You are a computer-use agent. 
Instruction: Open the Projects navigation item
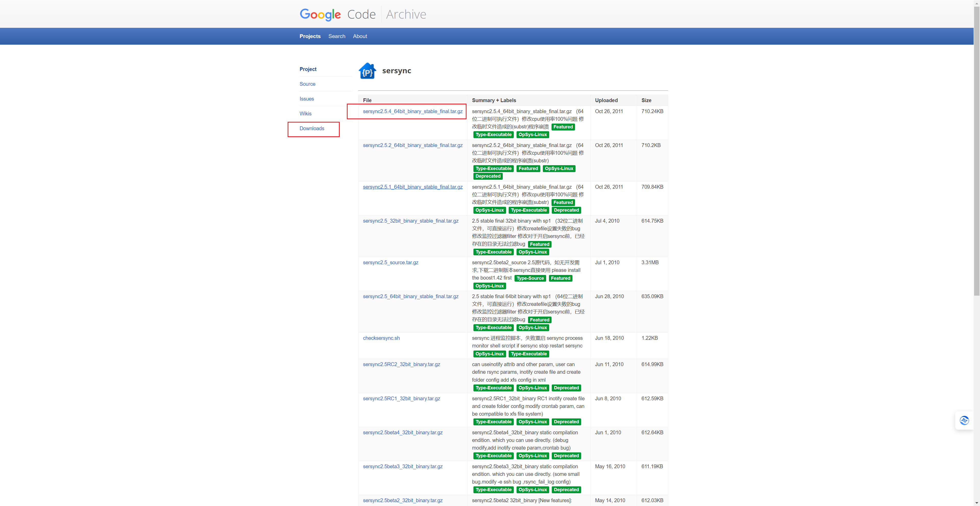point(310,36)
